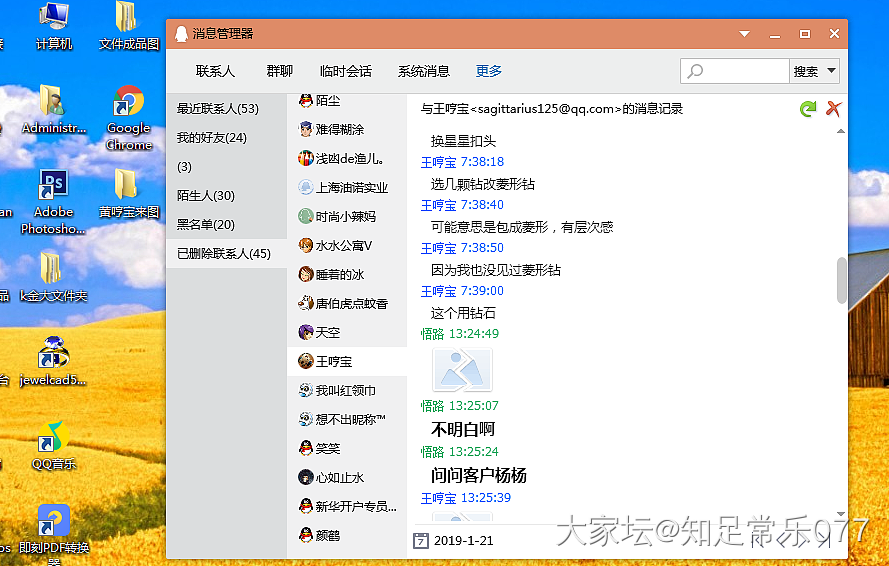Select 我的好友(24) in the sidebar

212,138
